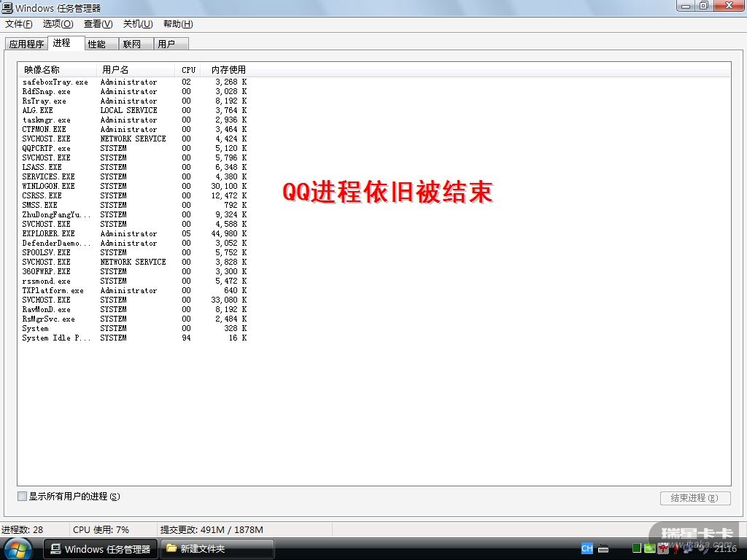
Task: Select the safeboxTray.exe process row
Action: 134,82
